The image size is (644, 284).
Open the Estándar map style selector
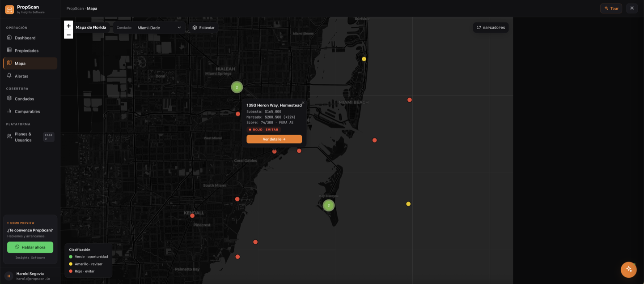click(203, 27)
